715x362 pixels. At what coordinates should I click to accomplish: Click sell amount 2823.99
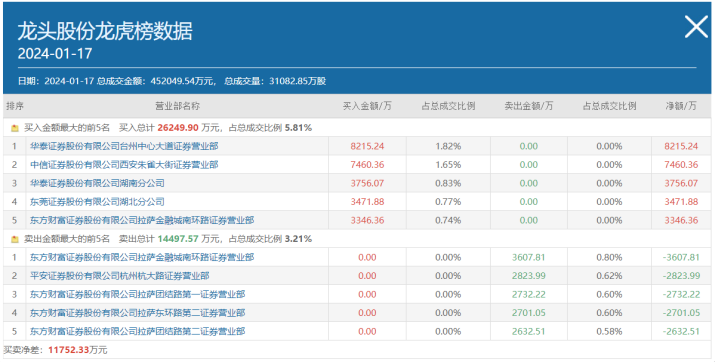tap(528, 276)
